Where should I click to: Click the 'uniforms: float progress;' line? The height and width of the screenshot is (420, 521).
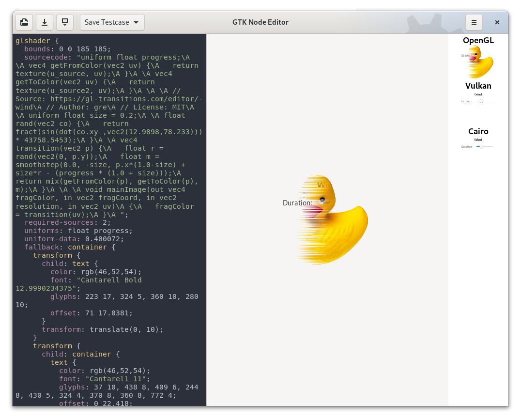point(78,231)
